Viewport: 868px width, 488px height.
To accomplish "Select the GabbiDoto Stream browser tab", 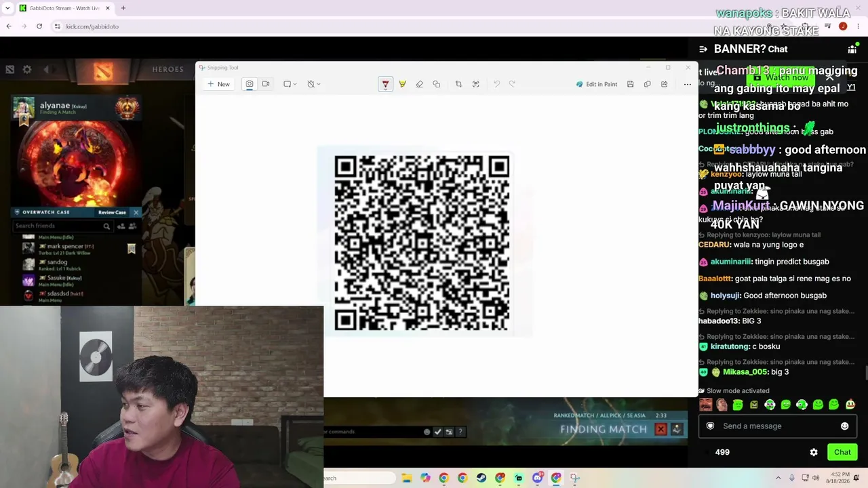I will click(64, 8).
